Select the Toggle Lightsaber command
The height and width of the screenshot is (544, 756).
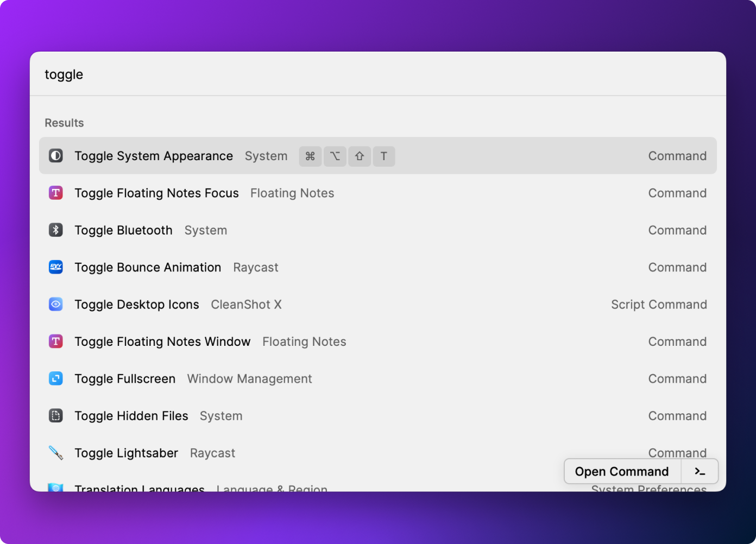[x=126, y=453]
